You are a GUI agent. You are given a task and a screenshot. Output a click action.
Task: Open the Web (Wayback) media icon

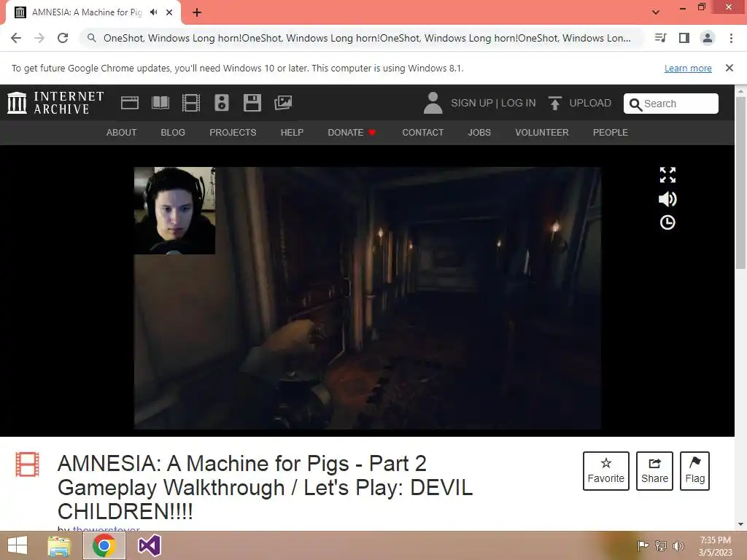(x=130, y=103)
